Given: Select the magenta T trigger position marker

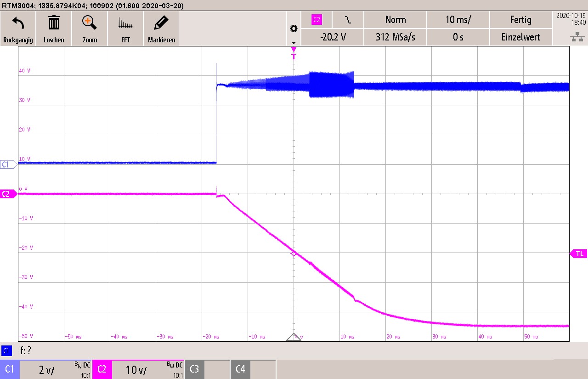Looking at the screenshot, I should [294, 53].
